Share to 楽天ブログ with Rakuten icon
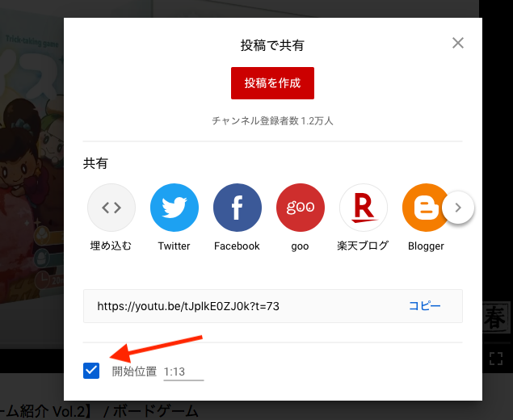Viewport: 513px width, 420px height. 364,208
